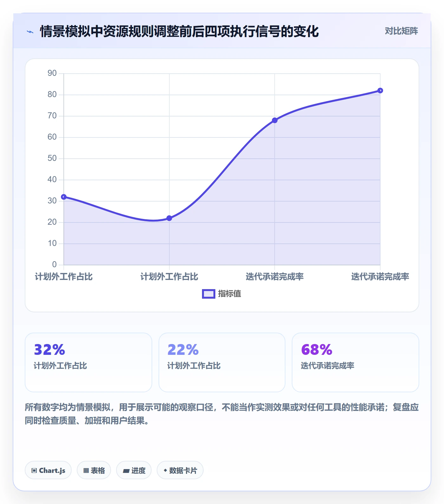Click the y-axis label 50
Viewport: 444px width, 504px height.
(52, 158)
